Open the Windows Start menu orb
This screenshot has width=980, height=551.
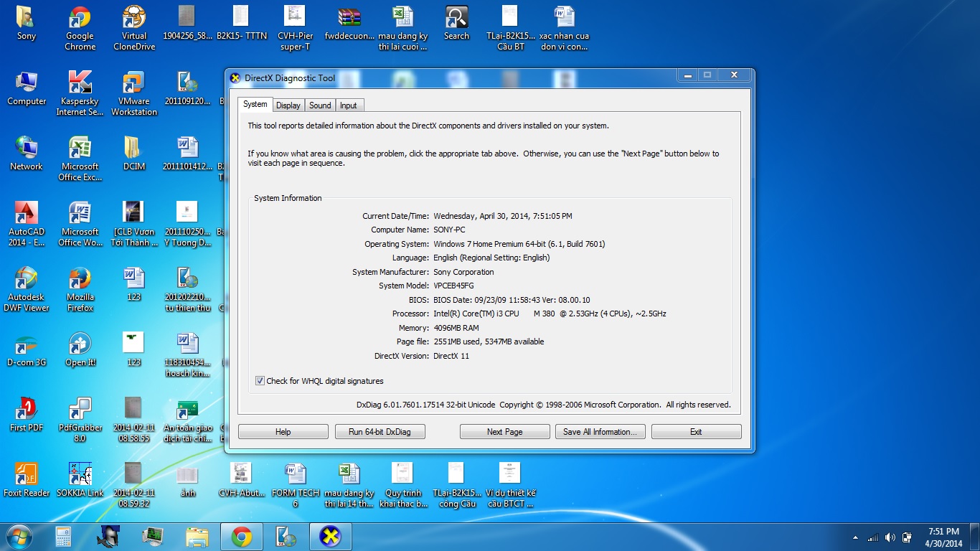19,536
